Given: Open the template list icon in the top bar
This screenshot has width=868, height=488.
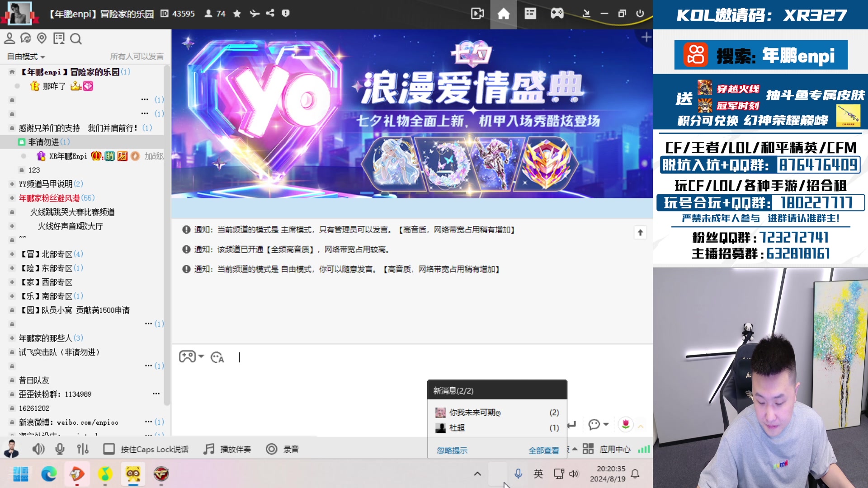Looking at the screenshot, I should [x=530, y=14].
